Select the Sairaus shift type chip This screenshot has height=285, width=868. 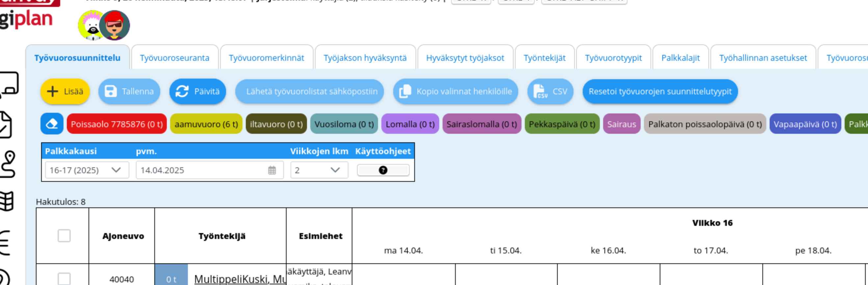coord(622,124)
